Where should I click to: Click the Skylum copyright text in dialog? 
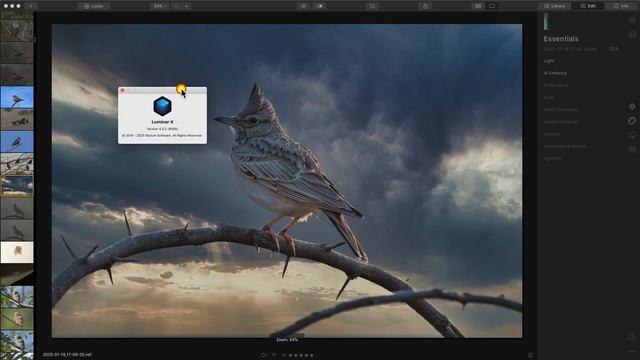162,136
